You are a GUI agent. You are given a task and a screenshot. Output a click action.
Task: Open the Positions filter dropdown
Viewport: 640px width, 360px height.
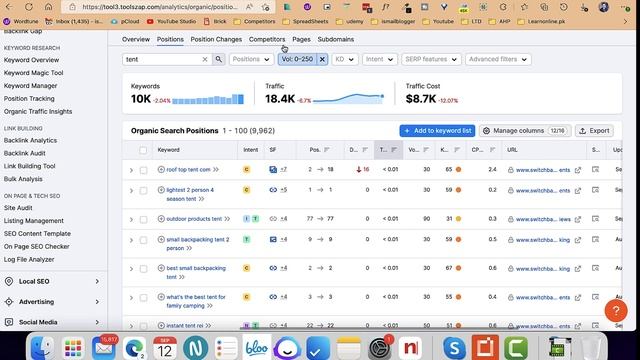(251, 59)
